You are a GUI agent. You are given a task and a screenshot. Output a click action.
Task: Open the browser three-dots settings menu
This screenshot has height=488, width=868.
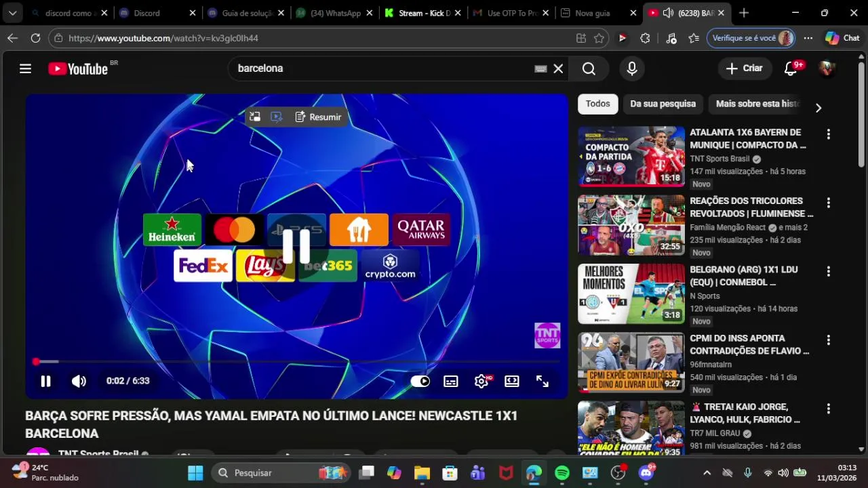[808, 38]
